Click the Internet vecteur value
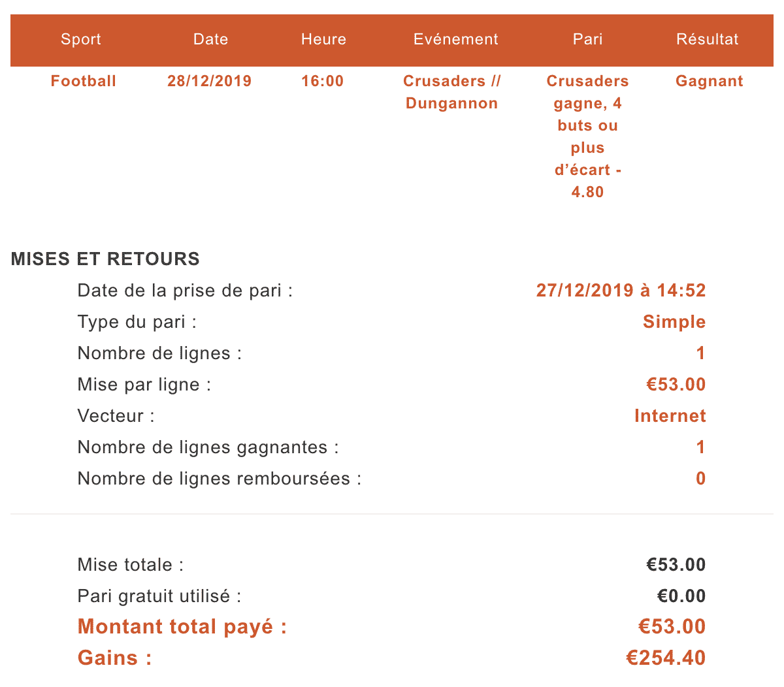This screenshot has height=687, width=784. pos(670,415)
